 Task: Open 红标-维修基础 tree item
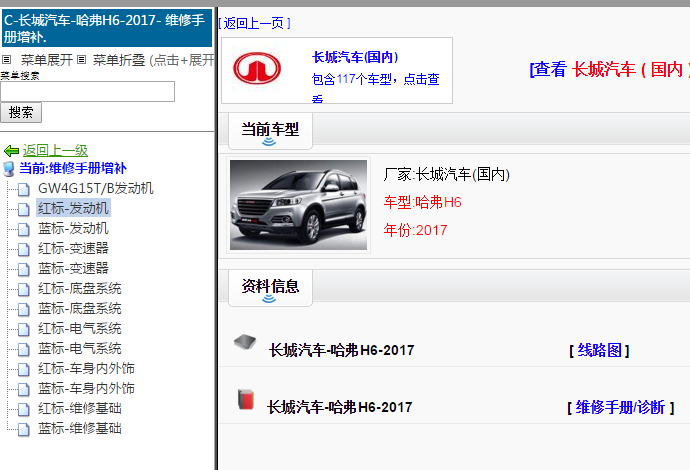coord(80,408)
